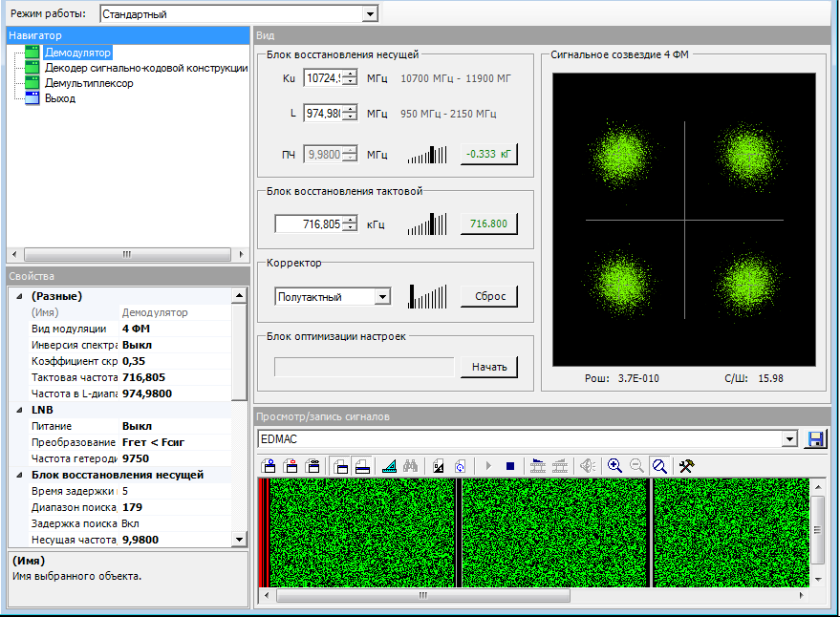Select Выход node in the navigator
The height and width of the screenshot is (617, 840).
(60, 98)
